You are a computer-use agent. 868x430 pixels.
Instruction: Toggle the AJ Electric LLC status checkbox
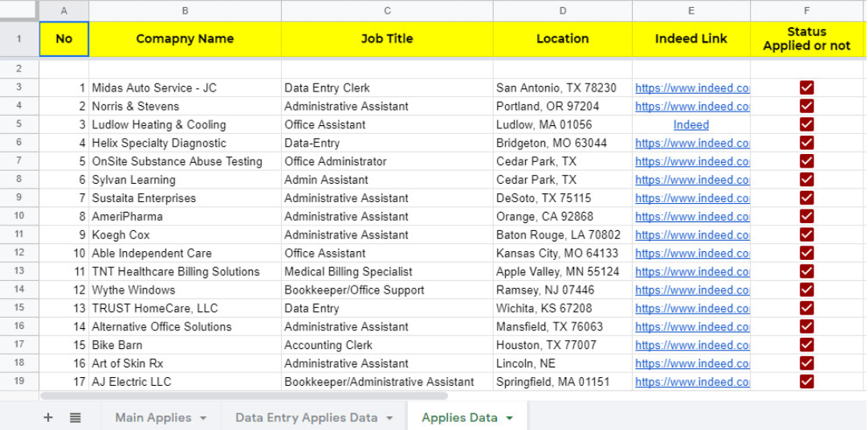(806, 381)
